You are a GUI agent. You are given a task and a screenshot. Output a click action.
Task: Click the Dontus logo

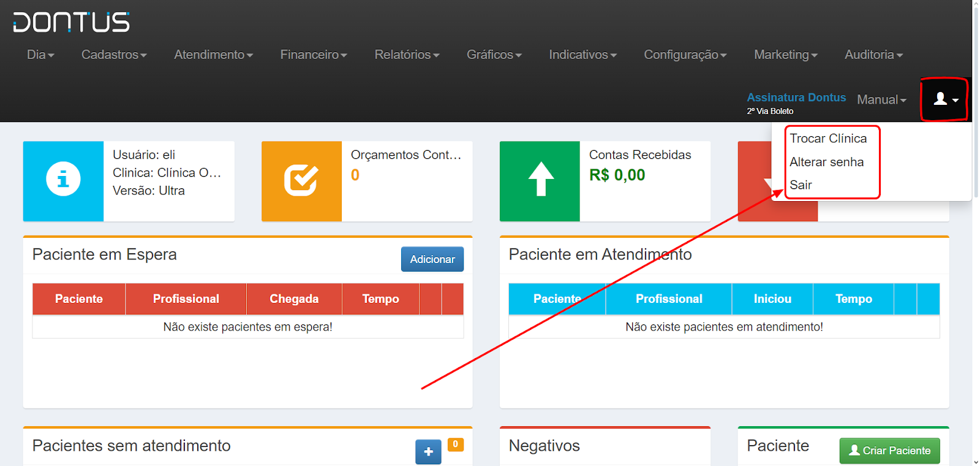71,22
